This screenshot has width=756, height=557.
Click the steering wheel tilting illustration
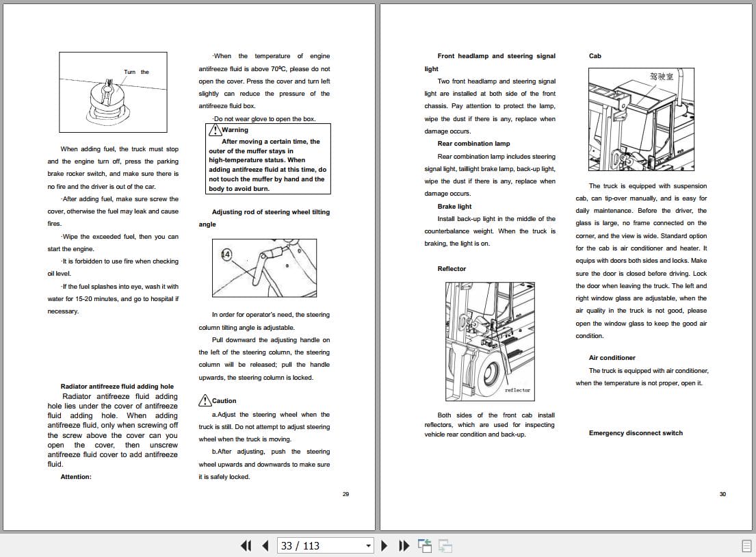pos(264,268)
